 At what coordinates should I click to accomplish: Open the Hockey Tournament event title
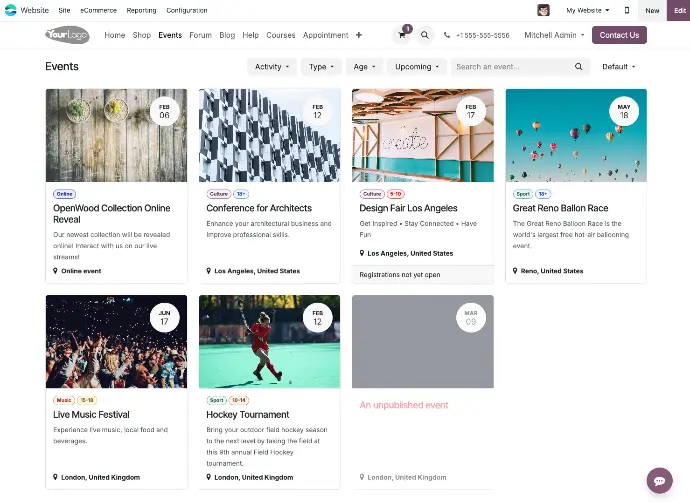[x=248, y=414]
